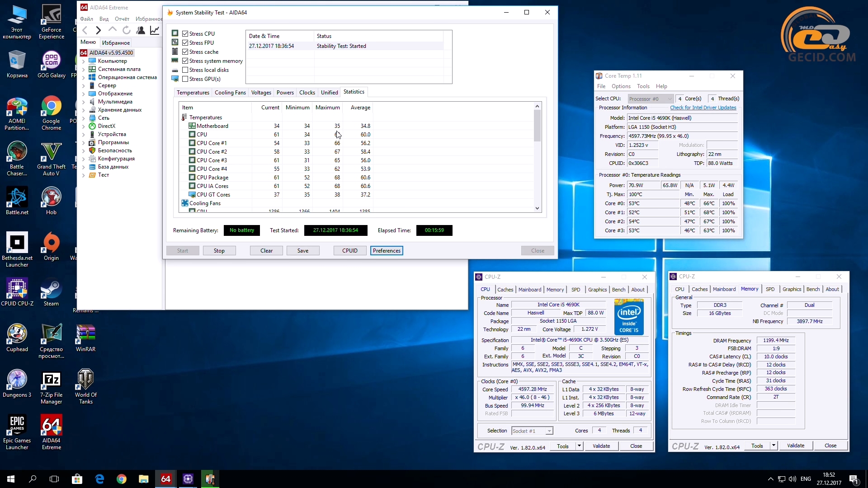
Task: Switch to the Temperatures tab
Action: 193,93
